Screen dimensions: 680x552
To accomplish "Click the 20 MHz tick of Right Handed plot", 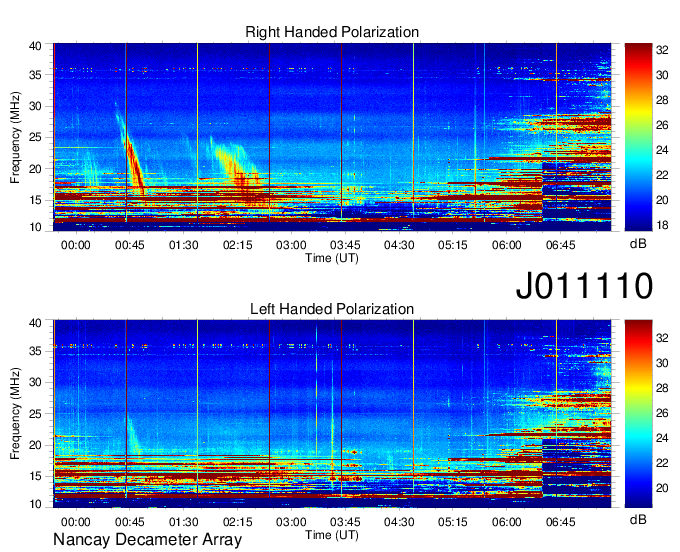I will click(x=35, y=169).
